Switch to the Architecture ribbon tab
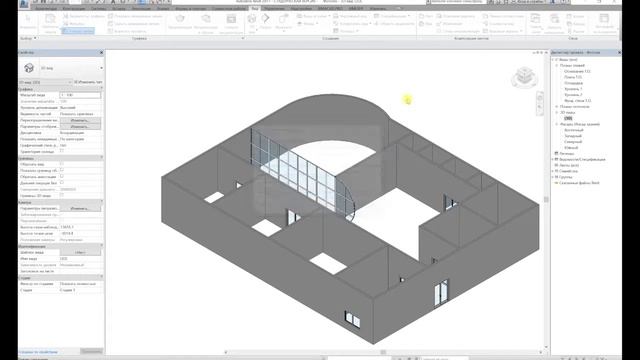The image size is (640, 360). coord(46,8)
